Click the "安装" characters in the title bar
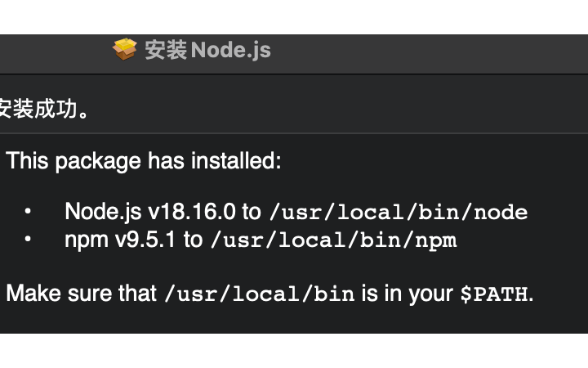The height and width of the screenshot is (368, 588). [166, 50]
